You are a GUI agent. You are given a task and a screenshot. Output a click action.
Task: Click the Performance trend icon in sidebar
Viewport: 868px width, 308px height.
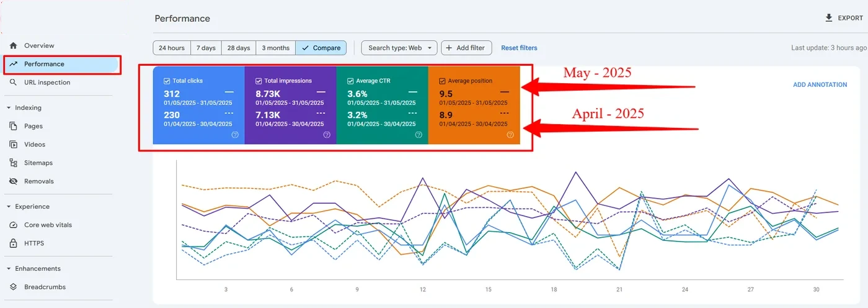click(13, 64)
